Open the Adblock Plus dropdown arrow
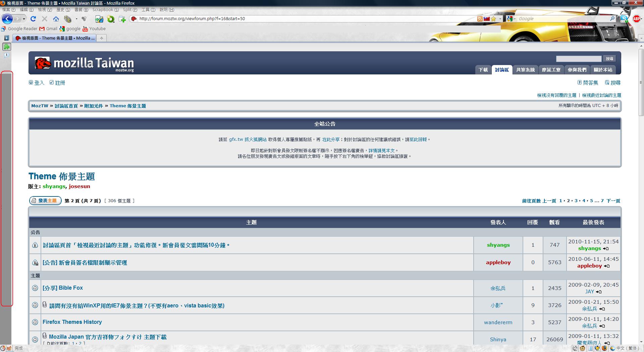 click(642, 19)
